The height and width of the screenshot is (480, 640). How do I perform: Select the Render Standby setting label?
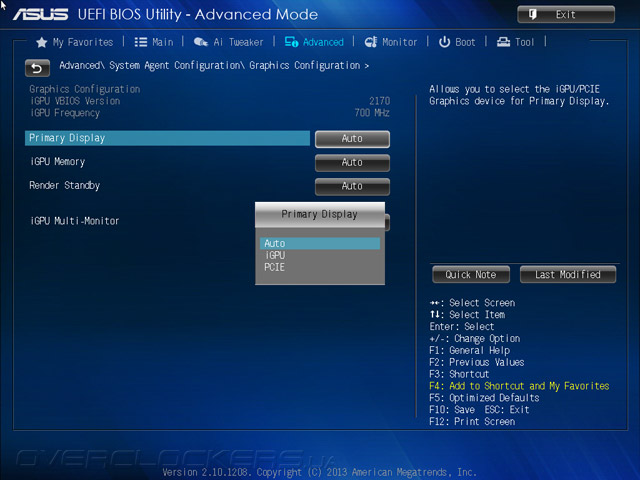point(64,186)
